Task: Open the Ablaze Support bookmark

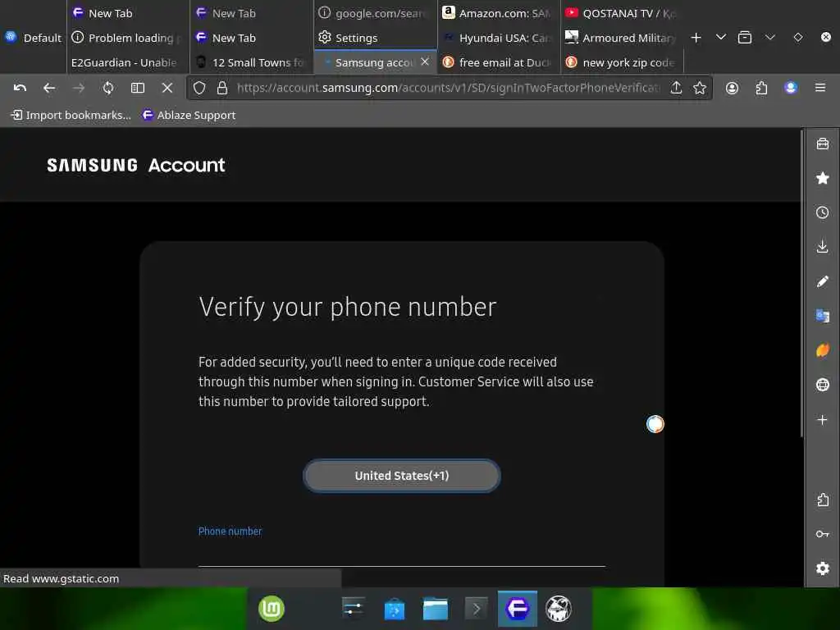Action: [x=189, y=115]
